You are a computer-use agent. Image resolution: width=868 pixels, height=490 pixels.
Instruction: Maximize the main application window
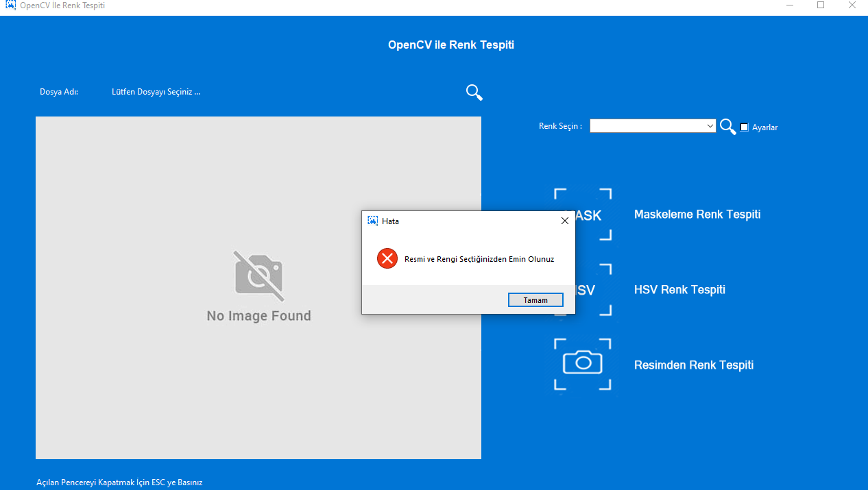[x=821, y=5]
